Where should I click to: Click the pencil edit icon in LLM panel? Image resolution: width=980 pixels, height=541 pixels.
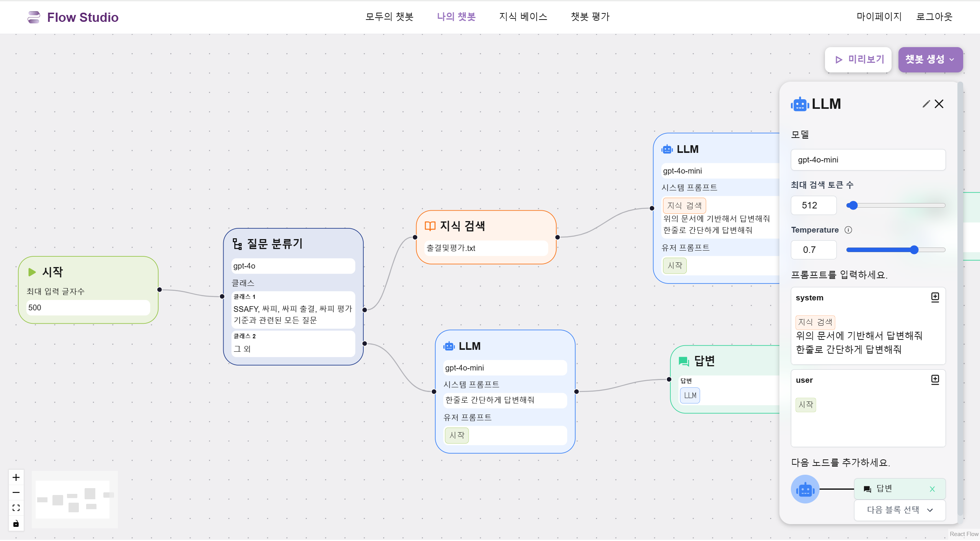[x=926, y=104]
